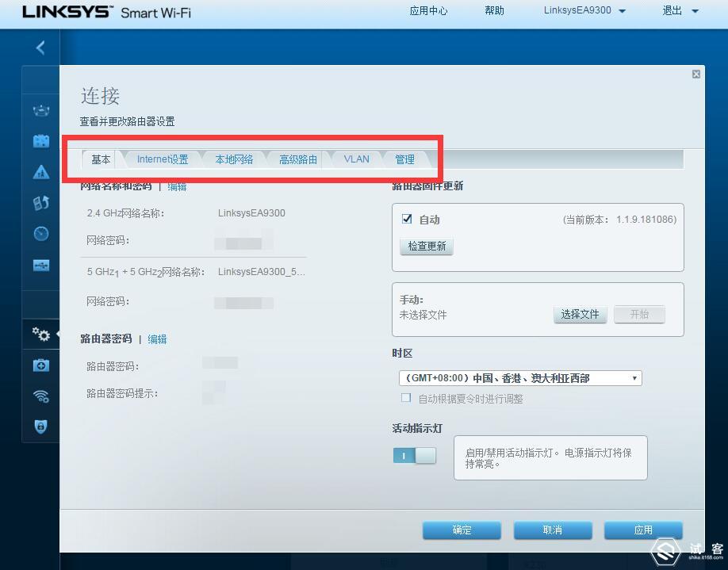Uncheck the 自动 firmware update checkbox
The image size is (728, 570).
[x=408, y=220]
